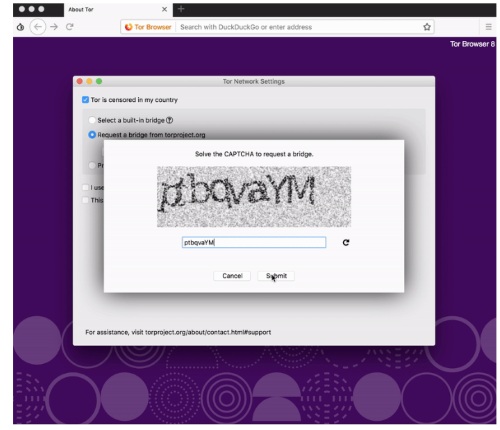Bookmark page with the star icon
500x430 pixels.
[x=427, y=27]
